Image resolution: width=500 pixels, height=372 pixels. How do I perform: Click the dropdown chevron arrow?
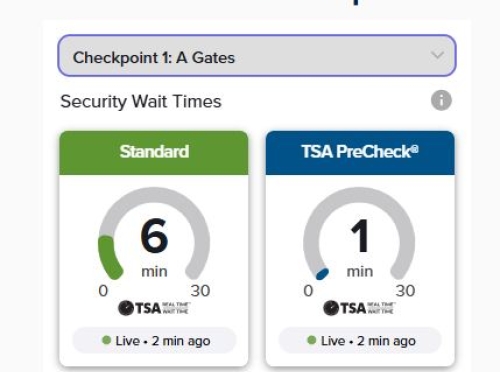coord(437,55)
